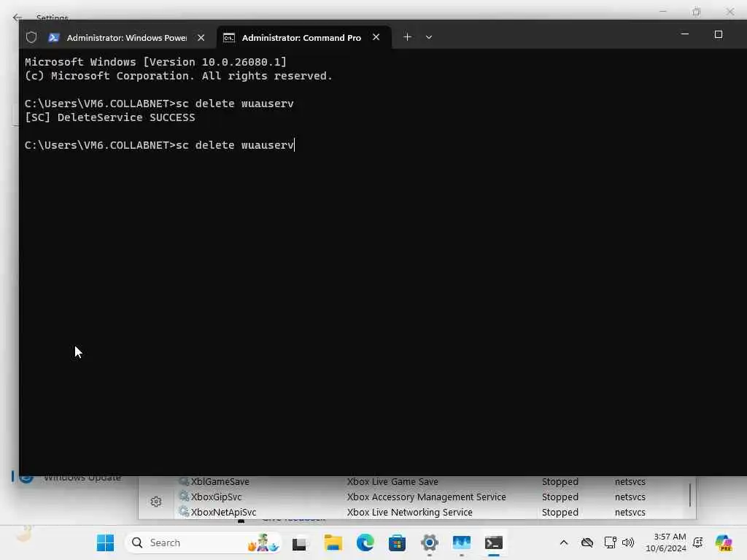The width and height of the screenshot is (747, 560).
Task: Open network status tray icon
Action: point(610,542)
